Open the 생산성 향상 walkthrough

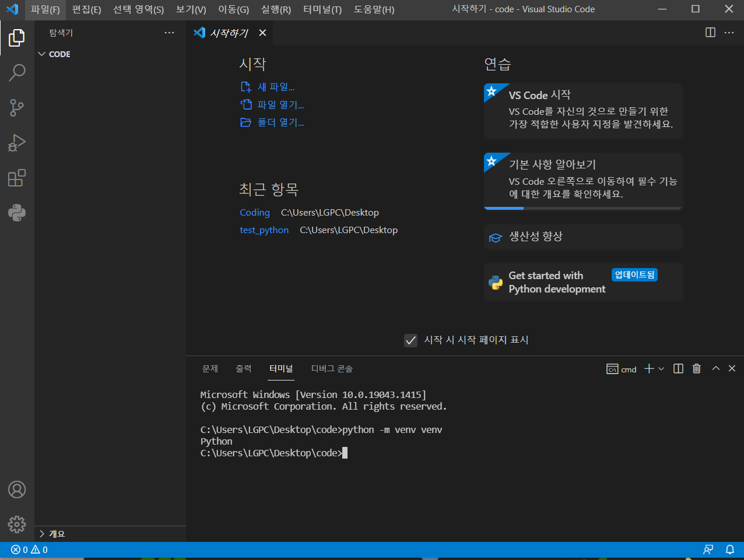[583, 237]
